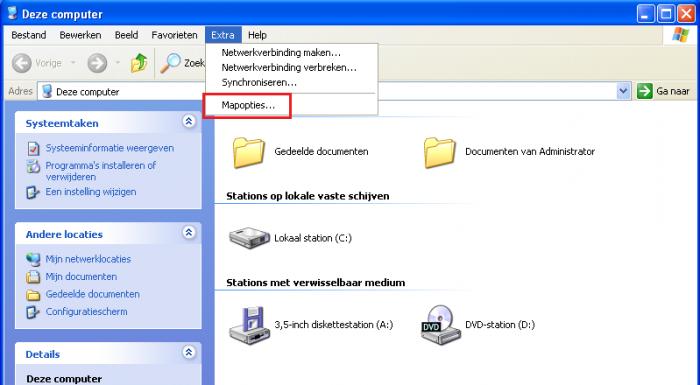Click the Details panel title

coord(42,355)
